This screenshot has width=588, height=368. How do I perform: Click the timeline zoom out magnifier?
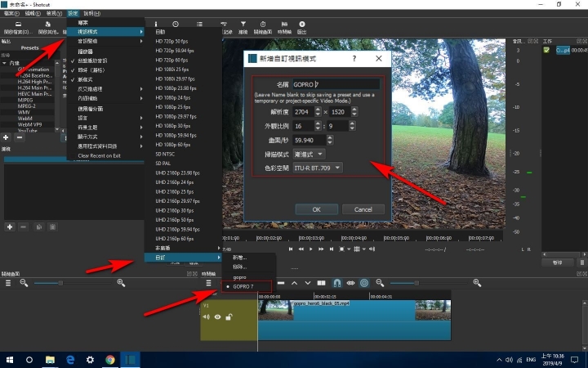coord(380,283)
